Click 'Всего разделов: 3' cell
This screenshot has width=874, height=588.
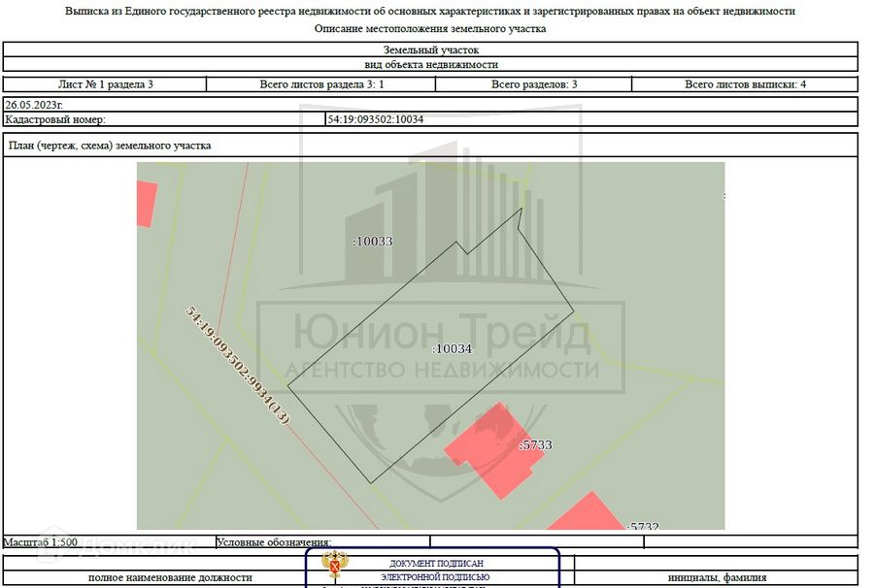coord(533,84)
